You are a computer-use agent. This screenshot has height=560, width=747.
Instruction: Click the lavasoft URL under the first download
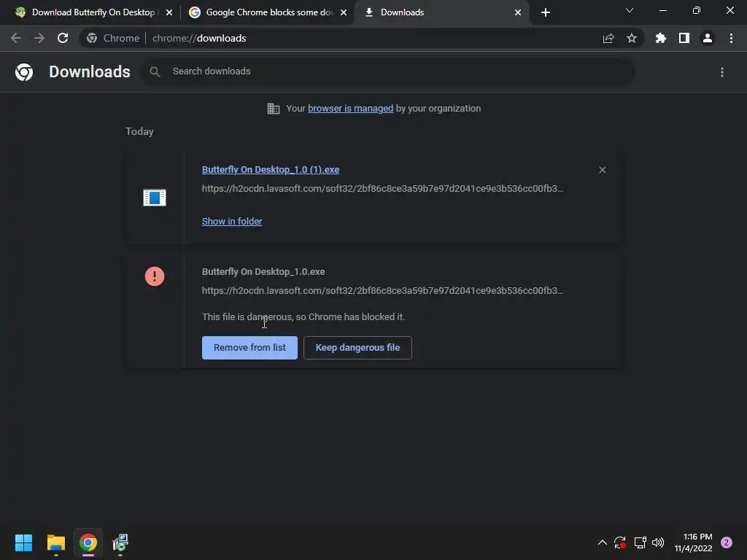point(382,189)
